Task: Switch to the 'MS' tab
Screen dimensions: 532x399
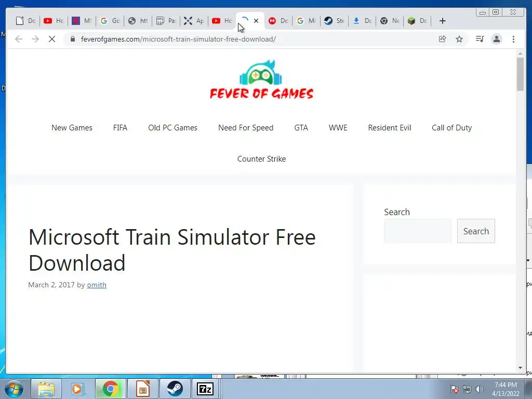Action: [x=82, y=21]
